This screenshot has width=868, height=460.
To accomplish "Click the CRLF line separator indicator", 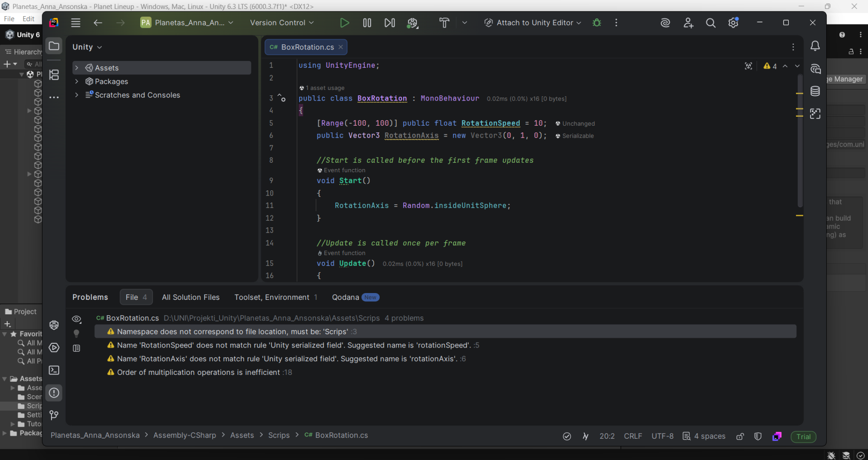I will 632,436.
